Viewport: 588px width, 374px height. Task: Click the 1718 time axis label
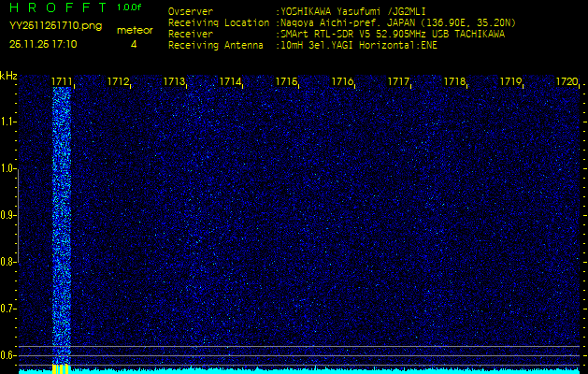[454, 81]
